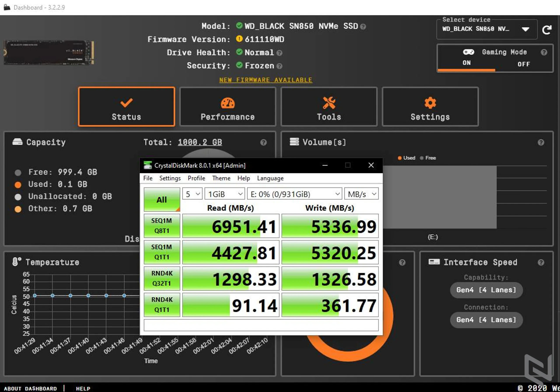560x392 pixels.
Task: Click the SSD product thumbnail image
Action: coord(49,53)
